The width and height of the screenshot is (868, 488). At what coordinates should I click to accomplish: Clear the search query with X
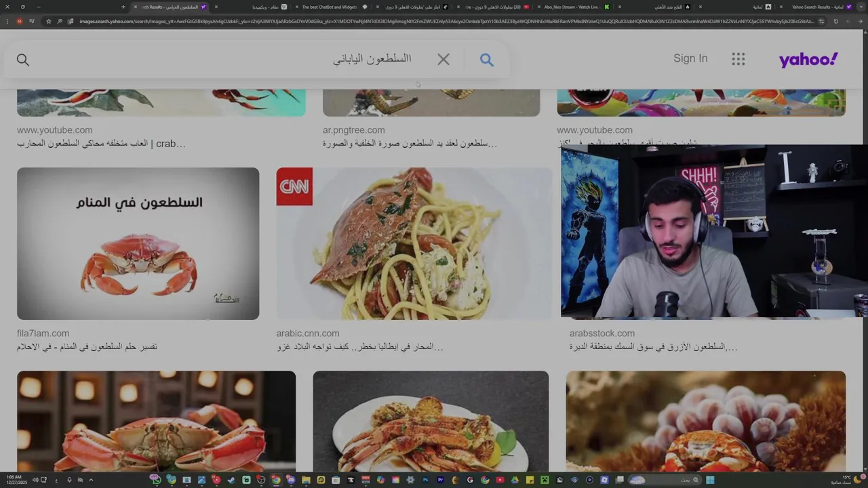[443, 60]
